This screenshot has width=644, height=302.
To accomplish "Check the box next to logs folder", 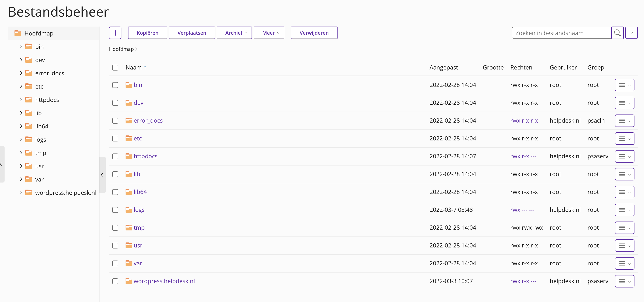I will coord(115,210).
